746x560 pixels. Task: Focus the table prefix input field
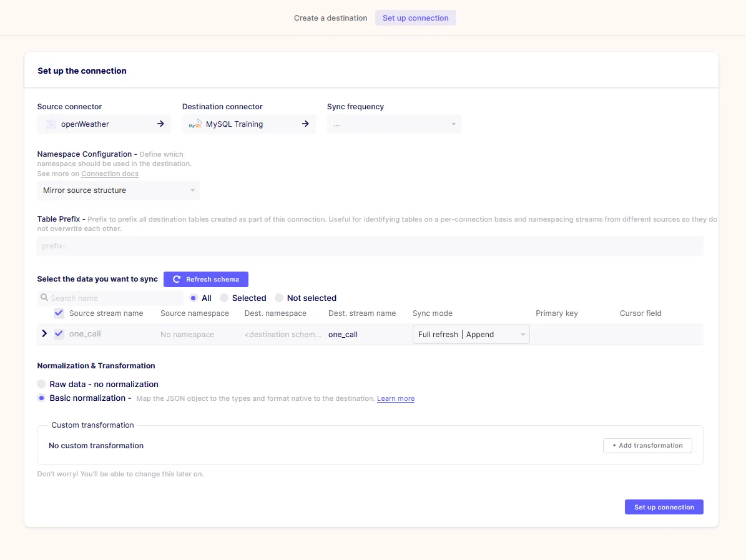tap(370, 246)
